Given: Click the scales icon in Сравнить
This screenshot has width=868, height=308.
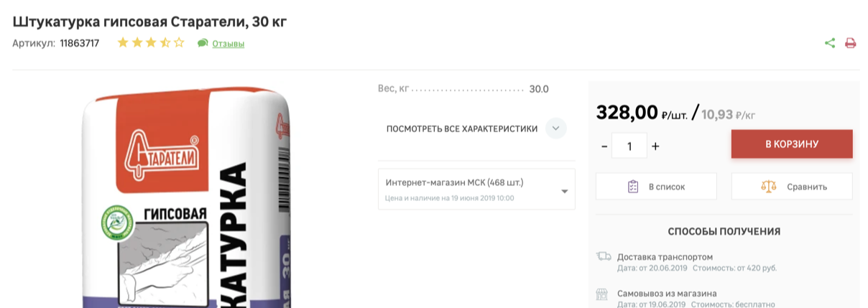Looking at the screenshot, I should click(769, 187).
